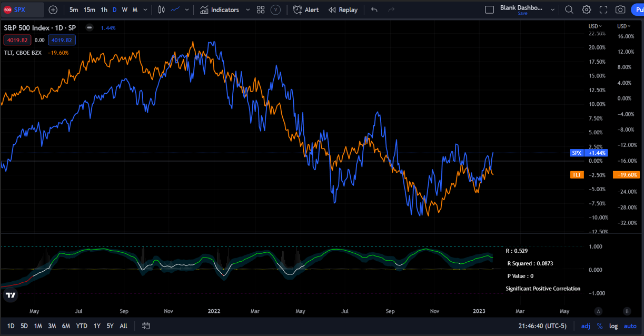Click the blue 4019.82 buy price box
The height and width of the screenshot is (336, 644).
pyautogui.click(x=62, y=40)
